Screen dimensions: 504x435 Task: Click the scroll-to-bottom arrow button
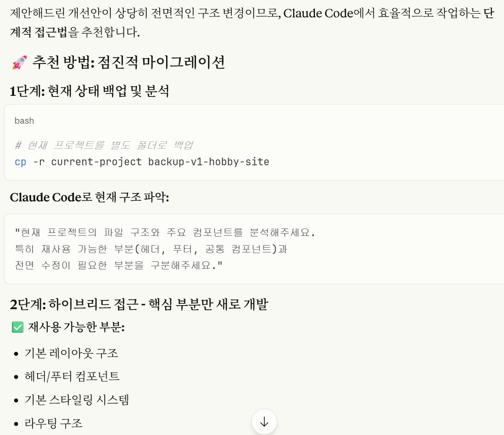(264, 422)
